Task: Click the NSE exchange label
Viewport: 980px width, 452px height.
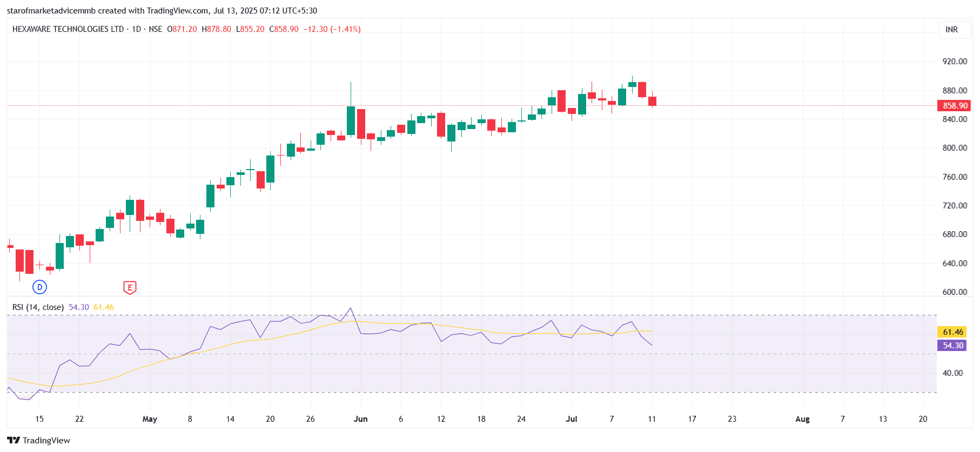Action: pyautogui.click(x=156, y=29)
